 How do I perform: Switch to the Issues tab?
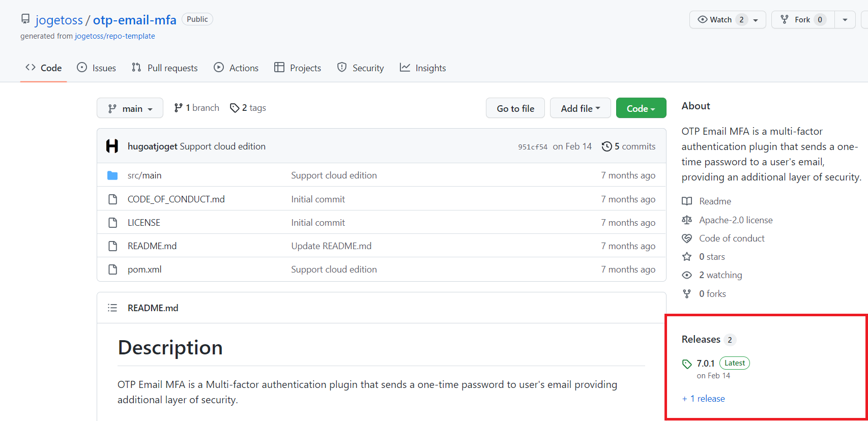(x=96, y=68)
